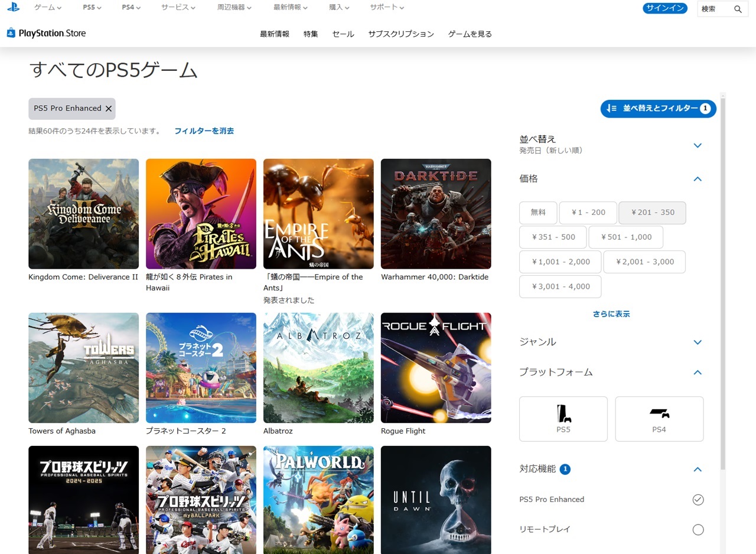Open Warhammer 40,000: Darktide thumbnail
756x554 pixels.
tap(436, 214)
